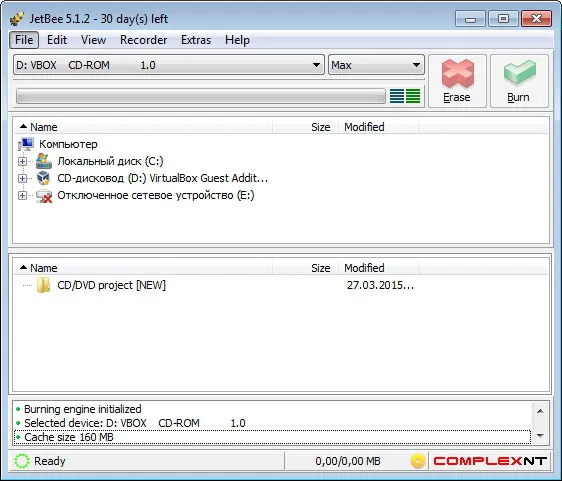Expand the Локальный диск (C:) tree node
Image resolution: width=562 pixels, height=481 pixels.
(22, 161)
